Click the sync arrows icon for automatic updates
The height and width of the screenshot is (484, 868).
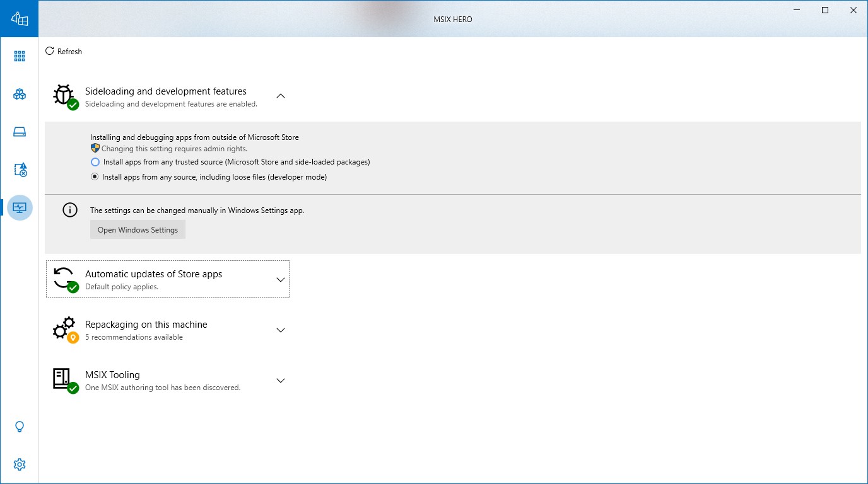pyautogui.click(x=63, y=277)
